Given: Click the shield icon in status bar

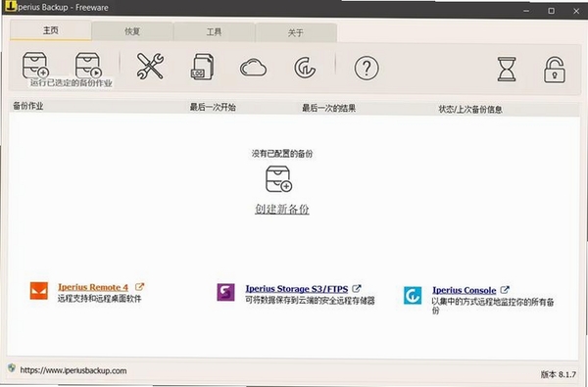Looking at the screenshot, I should (12, 367).
